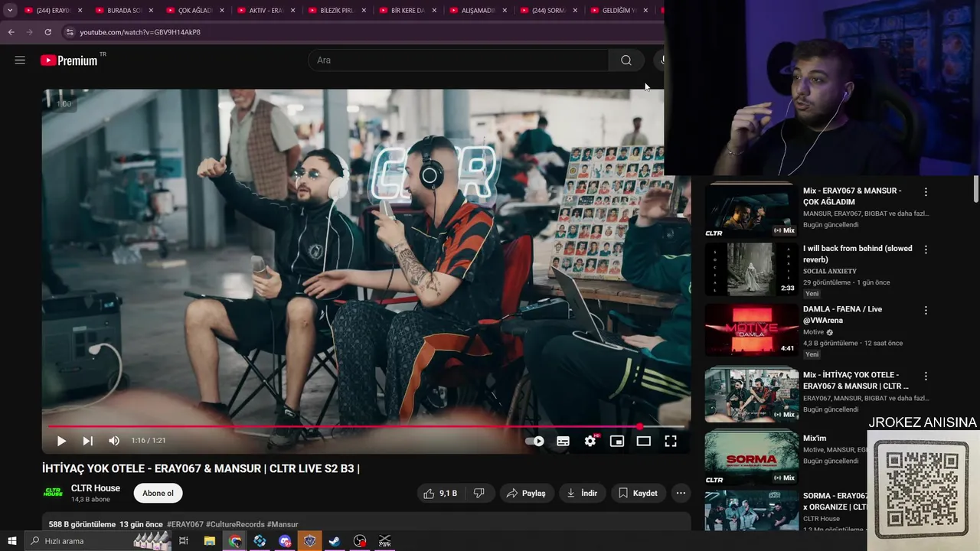980x551 pixels.
Task: Subscribe with the Abone ol button
Action: (x=158, y=494)
